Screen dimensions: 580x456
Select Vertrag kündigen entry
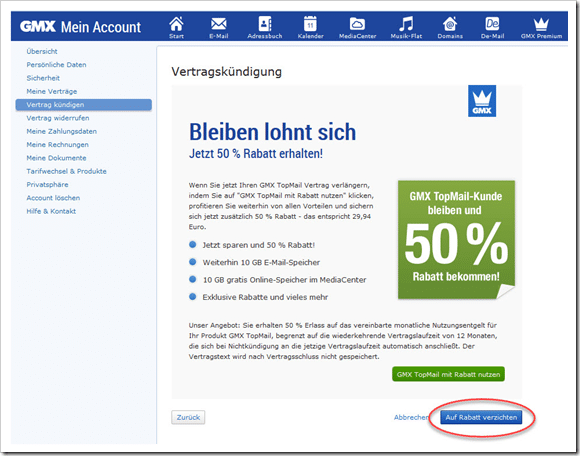(84, 105)
